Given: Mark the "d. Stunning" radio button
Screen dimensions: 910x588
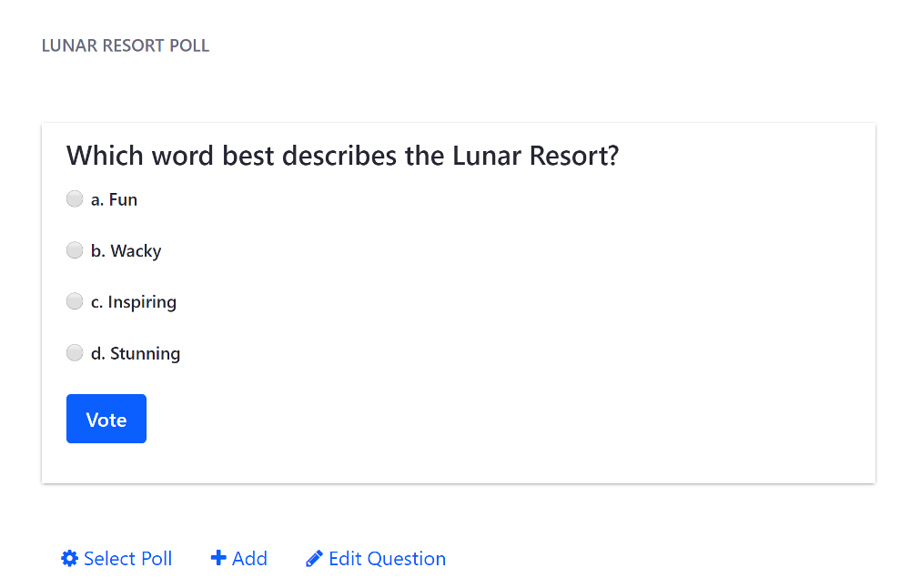Looking at the screenshot, I should point(75,352).
